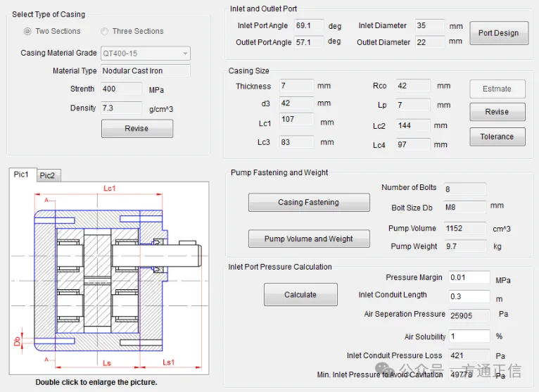Screen dimensions: 539x392
Task: Click Min. Inlet Pressure to Avoid Cavitation field
Action: click(x=469, y=374)
